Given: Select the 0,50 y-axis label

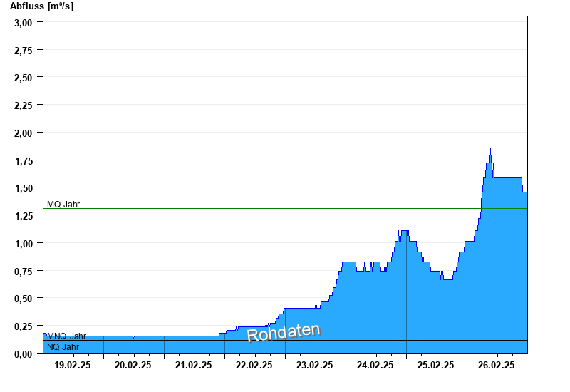Looking at the screenshot, I should pos(24,299).
